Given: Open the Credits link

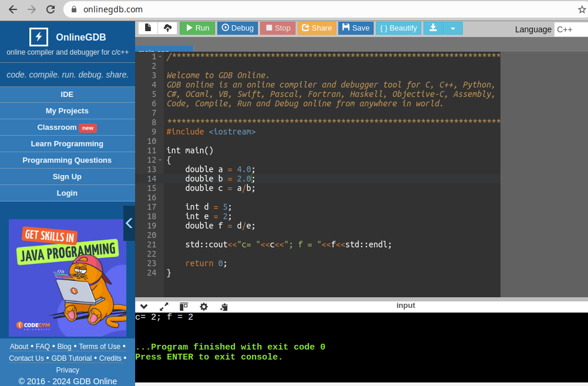Looking at the screenshot, I should coord(110,358).
